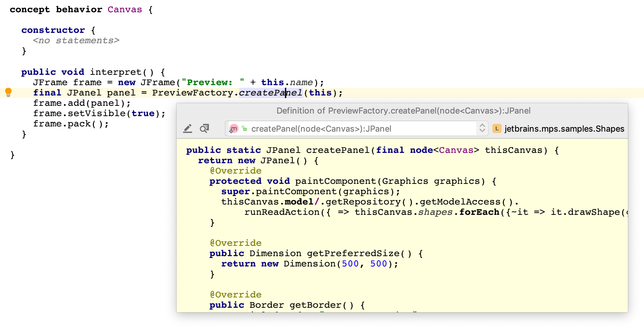Viewport: 644px width, 331px height.
Task: Click the frame.pack() statement
Action: pos(71,124)
